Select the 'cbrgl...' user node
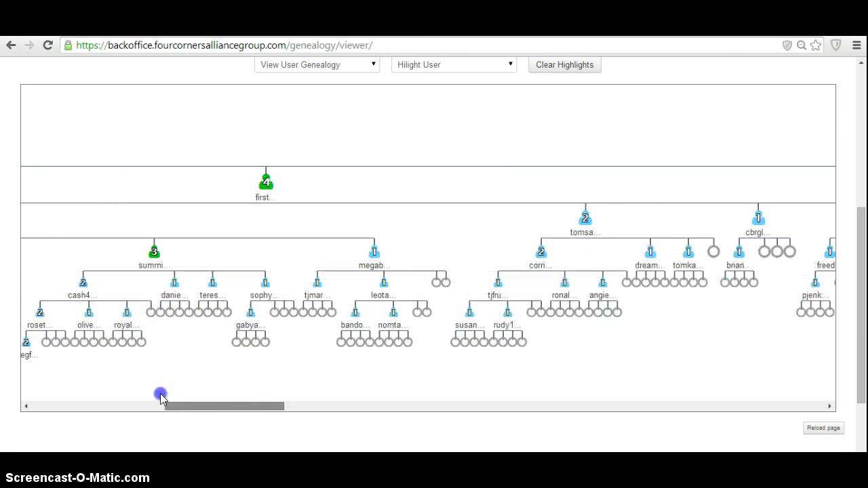The width and height of the screenshot is (868, 488). coord(758,218)
